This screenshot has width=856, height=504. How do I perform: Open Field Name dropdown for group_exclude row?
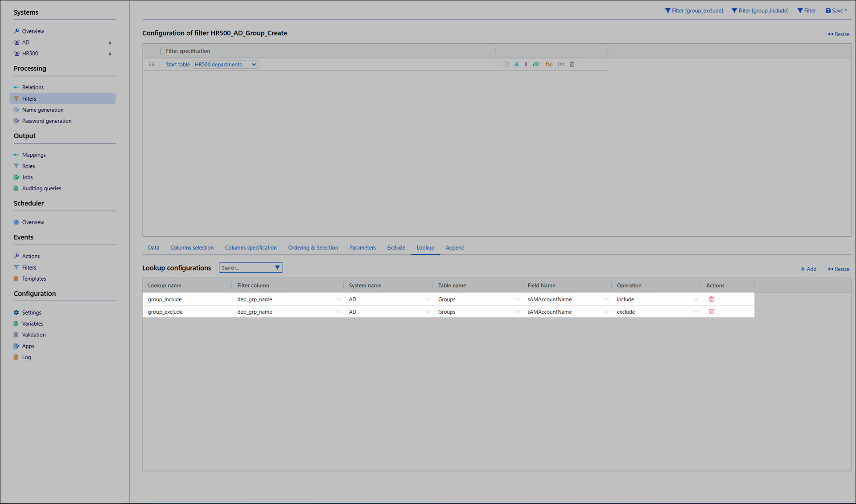coord(606,312)
